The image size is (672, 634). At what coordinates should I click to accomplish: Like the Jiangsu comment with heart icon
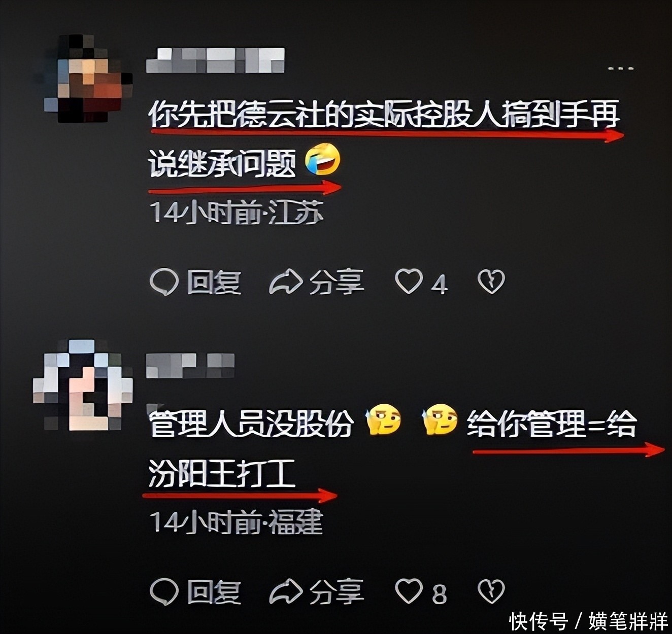(409, 281)
